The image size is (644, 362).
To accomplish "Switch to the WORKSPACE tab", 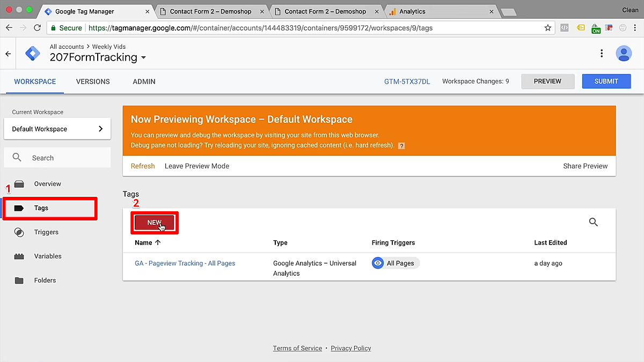I will click(35, 82).
